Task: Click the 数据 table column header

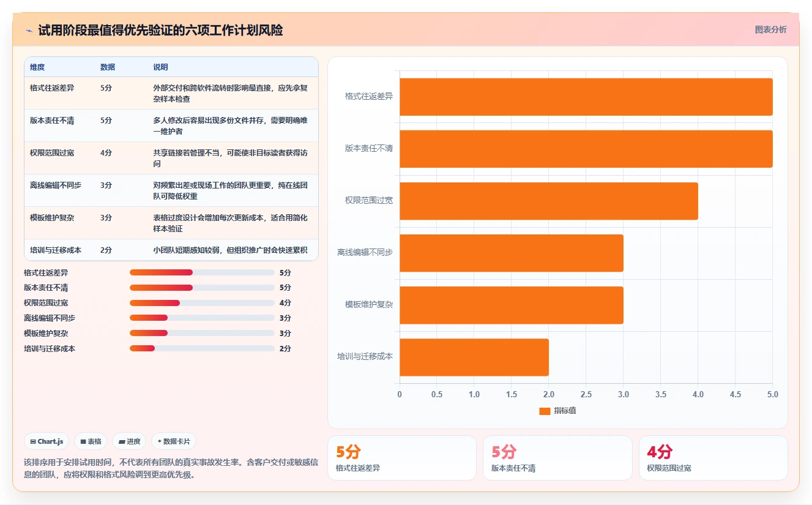Action: pos(108,67)
